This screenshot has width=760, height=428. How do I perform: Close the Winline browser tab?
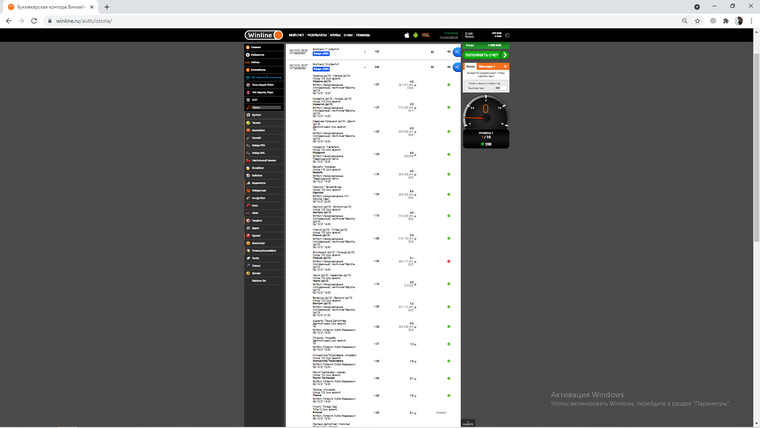(92, 7)
